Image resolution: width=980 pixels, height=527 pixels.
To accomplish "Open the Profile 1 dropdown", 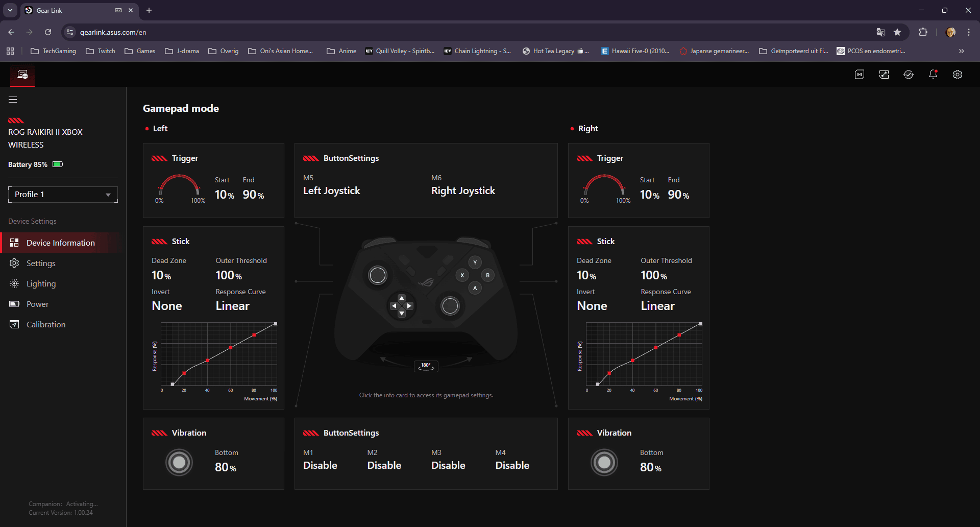I will [x=63, y=195].
